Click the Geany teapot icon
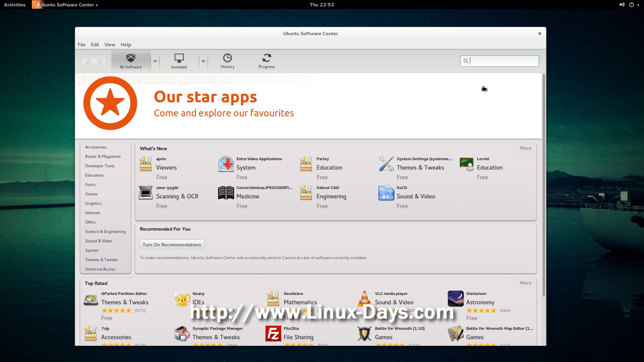Screen dimensions: 644x362 click(x=182, y=299)
